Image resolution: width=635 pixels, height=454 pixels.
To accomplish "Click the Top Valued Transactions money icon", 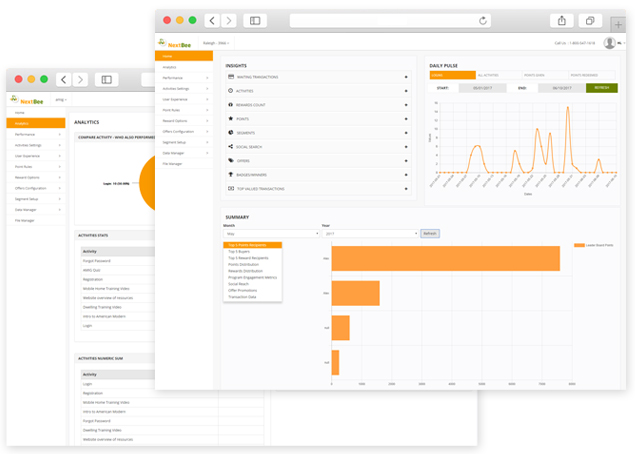I will click(x=231, y=188).
